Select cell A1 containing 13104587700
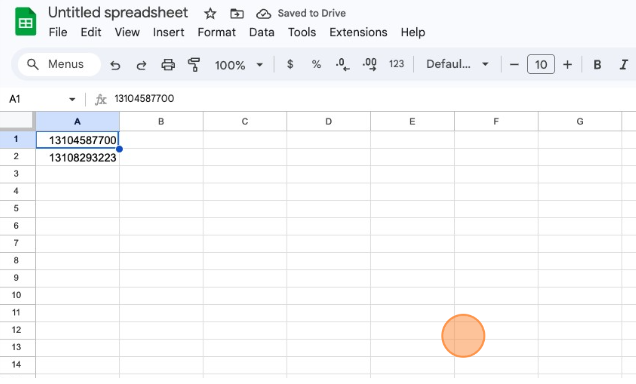The image size is (636, 384). tap(77, 140)
